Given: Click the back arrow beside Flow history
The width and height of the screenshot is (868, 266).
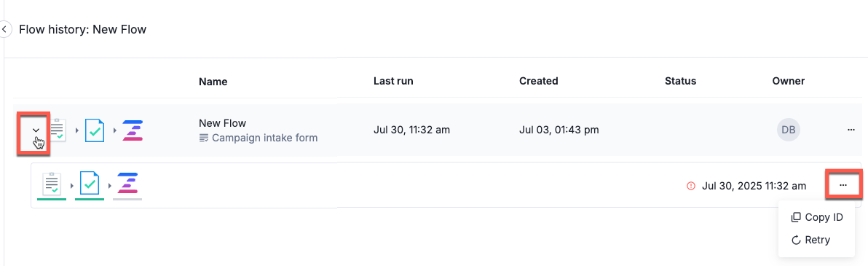Looking at the screenshot, I should click(4, 29).
